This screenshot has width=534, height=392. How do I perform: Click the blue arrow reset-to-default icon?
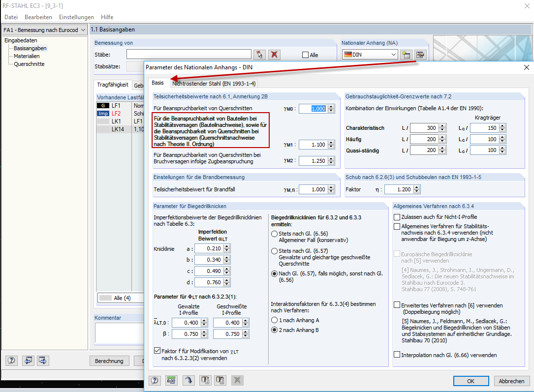[188, 380]
